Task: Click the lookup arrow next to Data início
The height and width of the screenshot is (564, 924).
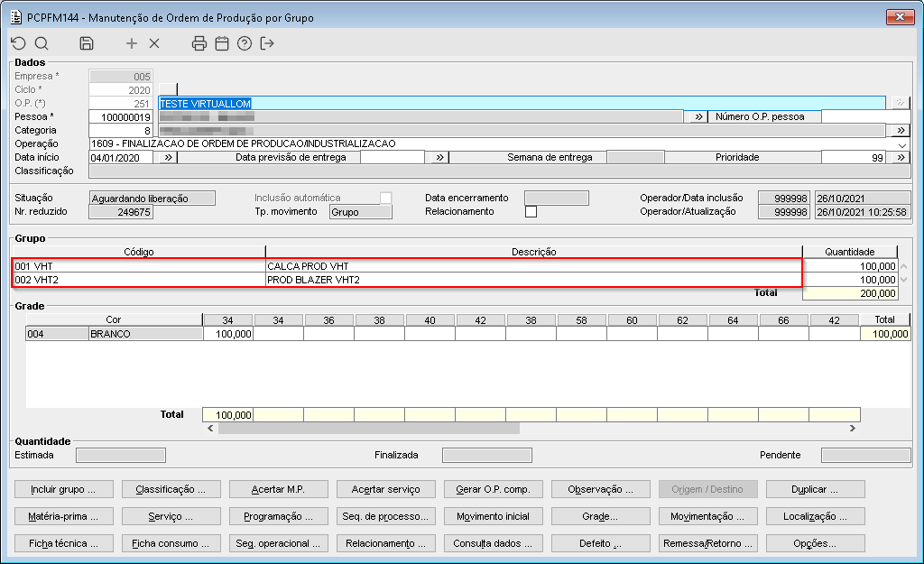Action: [x=168, y=157]
